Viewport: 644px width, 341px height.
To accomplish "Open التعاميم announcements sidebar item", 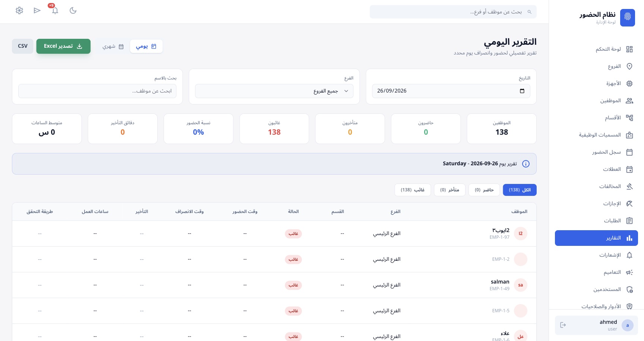I will pos(596,272).
